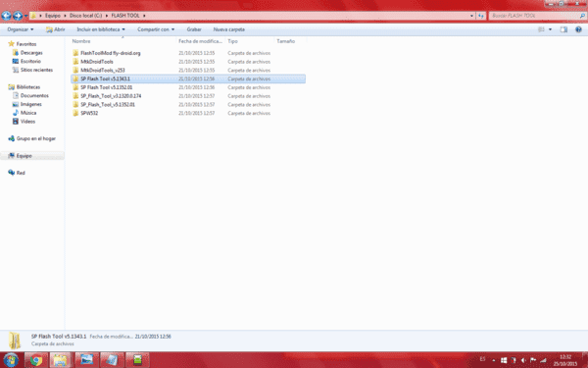Sort by the Fecha de modifica... column header
Image resolution: width=588 pixels, height=368 pixels.
coord(201,41)
